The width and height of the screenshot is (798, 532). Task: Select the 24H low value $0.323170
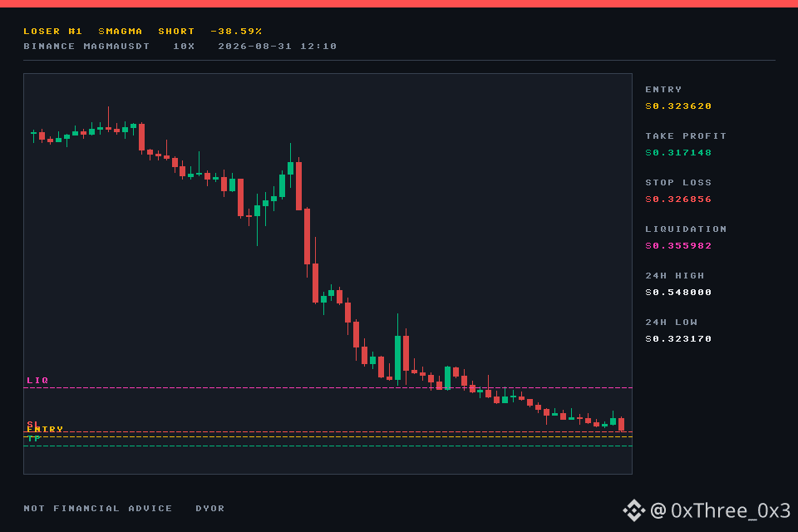point(678,339)
